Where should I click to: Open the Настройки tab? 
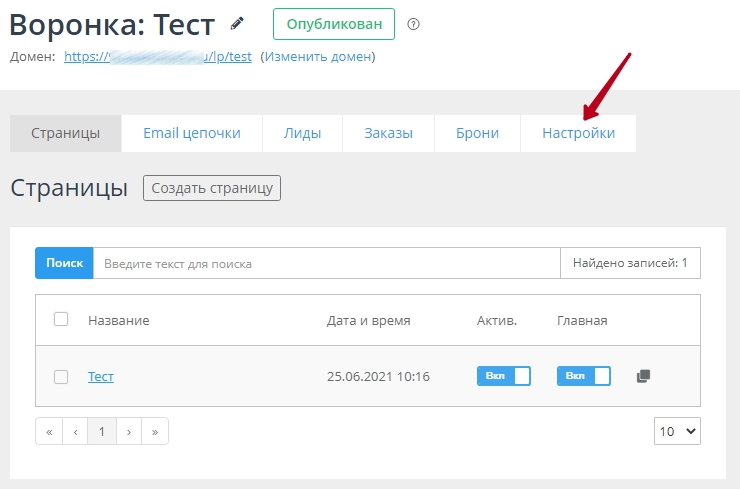point(578,134)
